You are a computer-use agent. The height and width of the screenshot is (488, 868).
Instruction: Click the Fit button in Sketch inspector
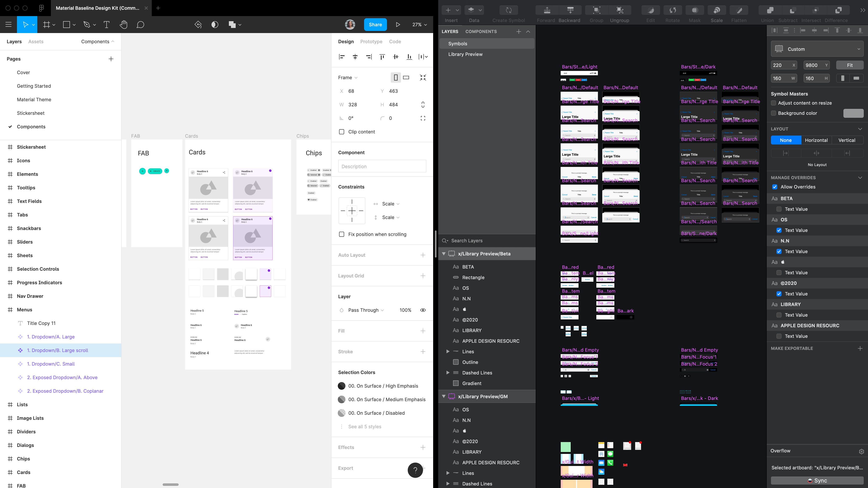[850, 65]
